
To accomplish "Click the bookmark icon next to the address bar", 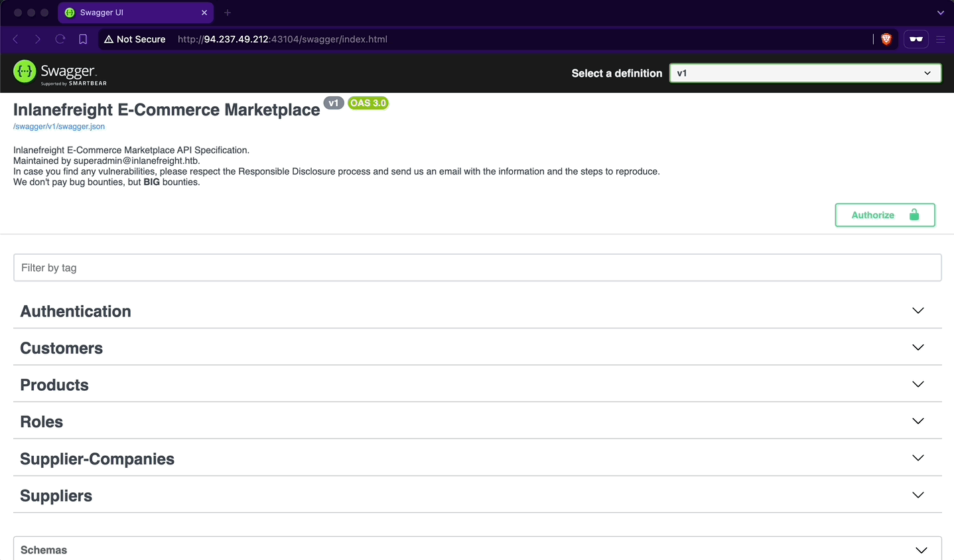I will [82, 39].
